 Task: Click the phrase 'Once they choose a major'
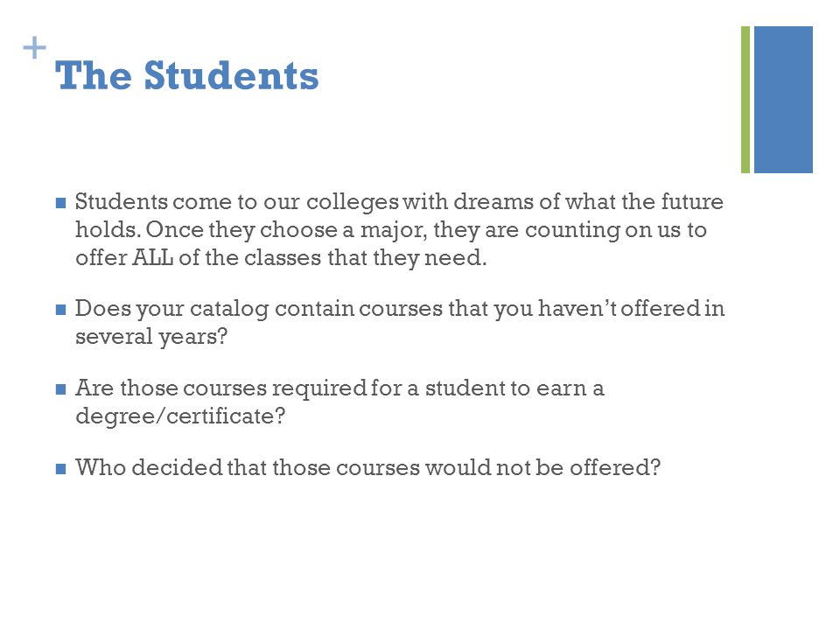pyautogui.click(x=286, y=230)
